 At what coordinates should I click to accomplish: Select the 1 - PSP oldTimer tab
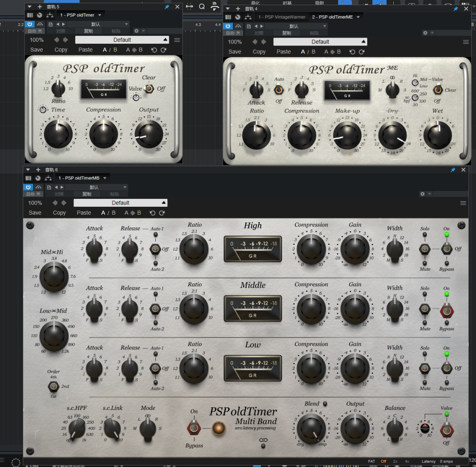[77, 15]
